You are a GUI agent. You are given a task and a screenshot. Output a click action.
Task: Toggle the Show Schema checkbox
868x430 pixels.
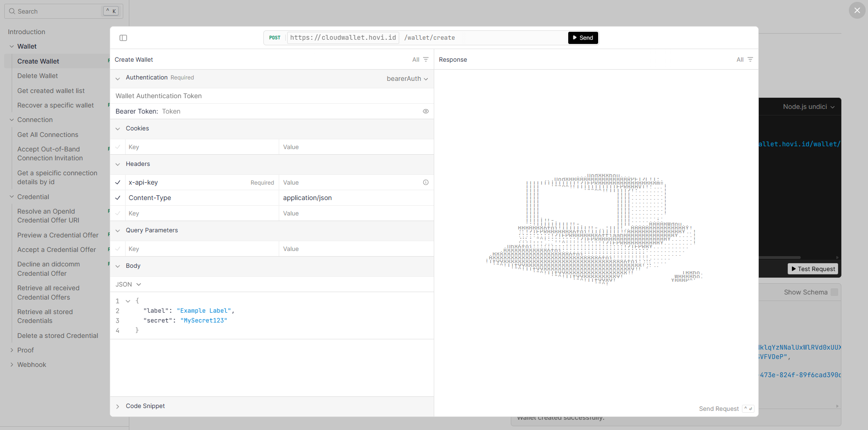tap(834, 292)
